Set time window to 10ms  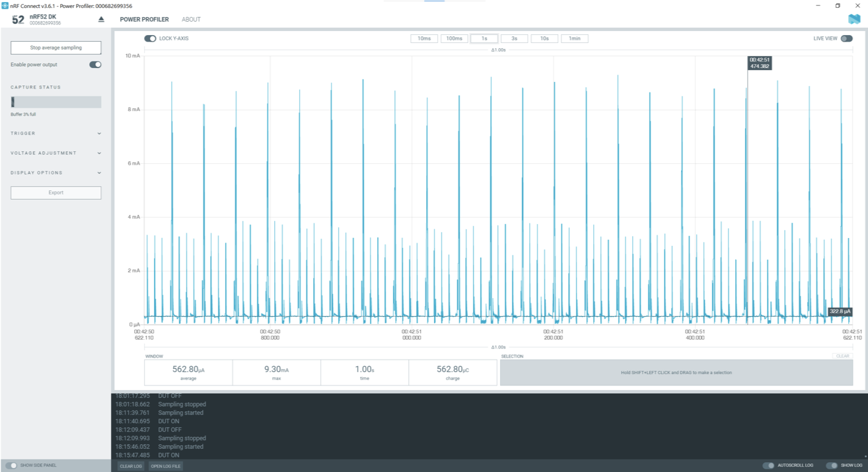click(x=424, y=38)
